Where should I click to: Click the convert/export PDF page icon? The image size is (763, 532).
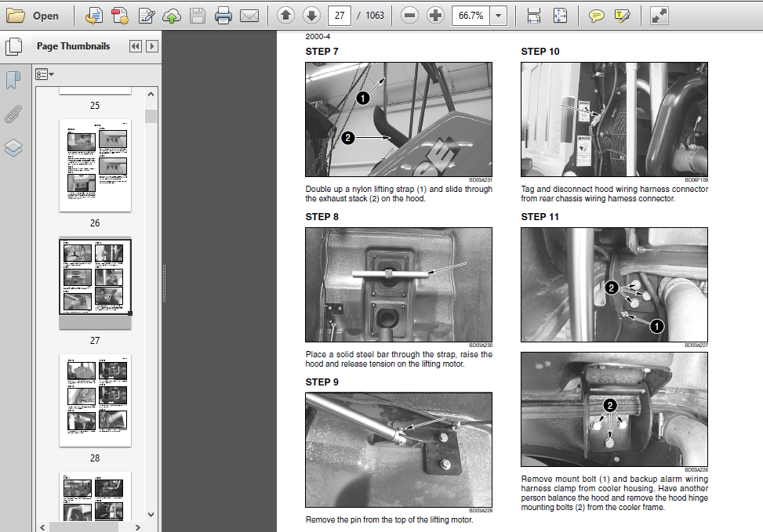(x=93, y=16)
